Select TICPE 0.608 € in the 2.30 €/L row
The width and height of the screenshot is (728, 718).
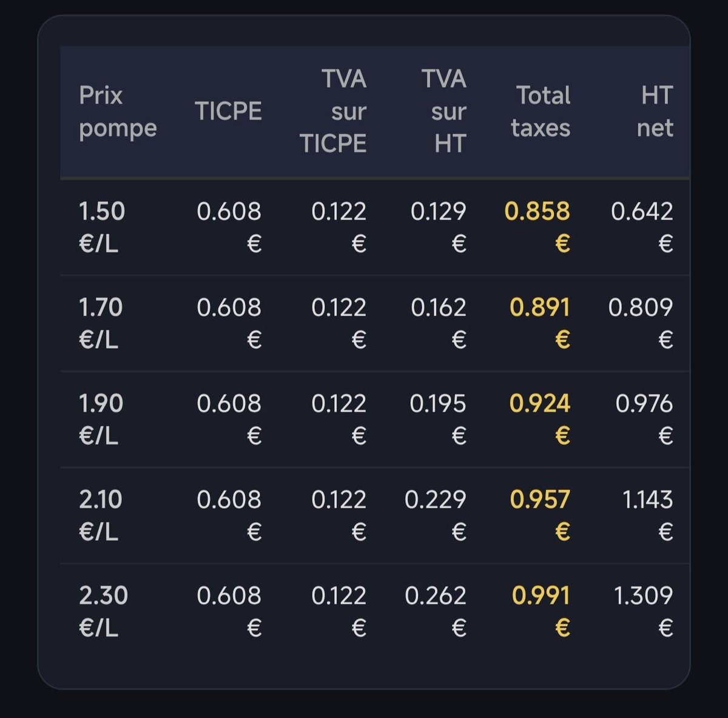click(229, 611)
